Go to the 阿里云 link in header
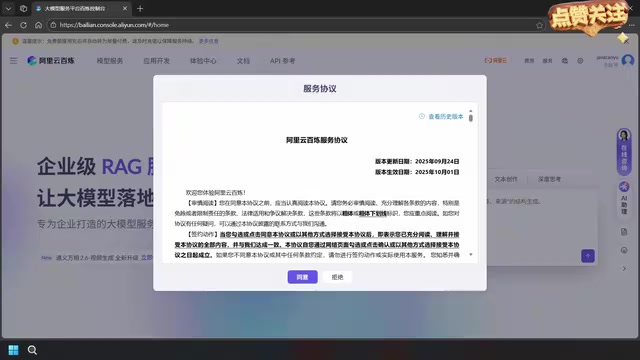640x360 pixels. click(x=496, y=60)
